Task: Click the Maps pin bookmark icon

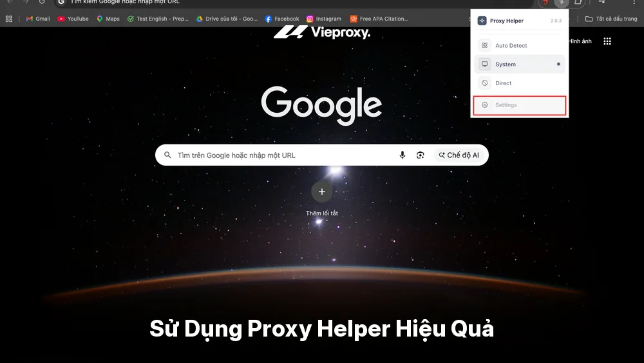Action: (x=100, y=19)
